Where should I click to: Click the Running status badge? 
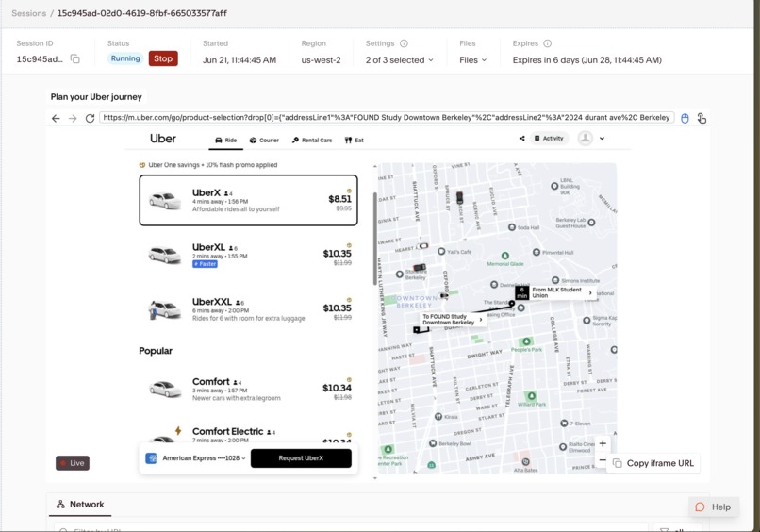[x=125, y=58]
